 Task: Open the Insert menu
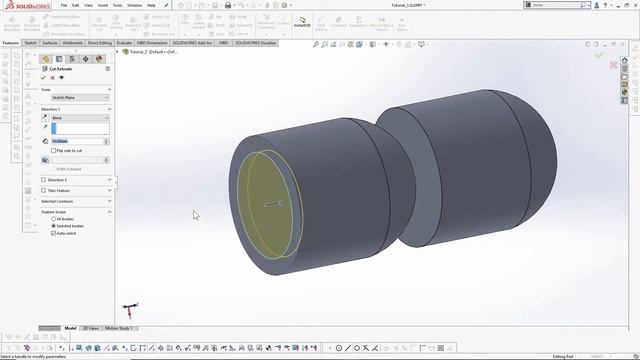(102, 5)
